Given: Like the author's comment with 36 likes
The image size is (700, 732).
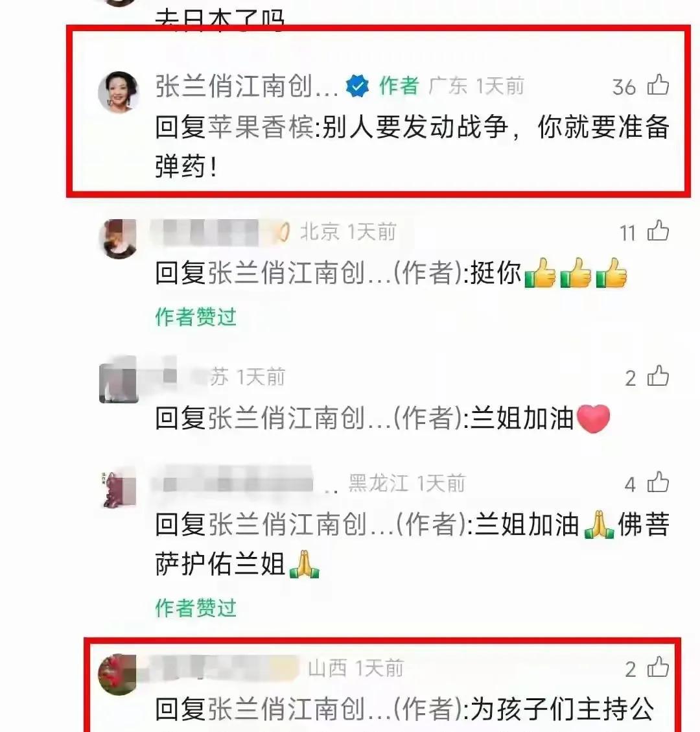Looking at the screenshot, I should pyautogui.click(x=658, y=85).
